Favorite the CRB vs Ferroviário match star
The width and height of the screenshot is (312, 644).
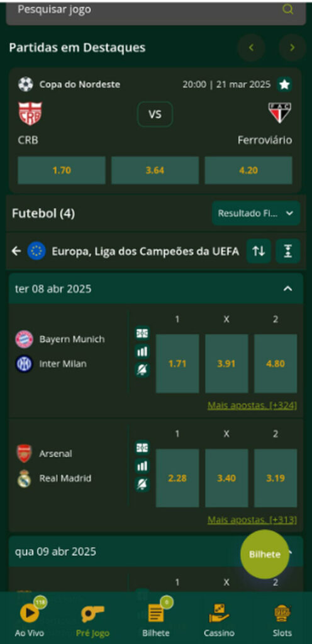click(284, 85)
